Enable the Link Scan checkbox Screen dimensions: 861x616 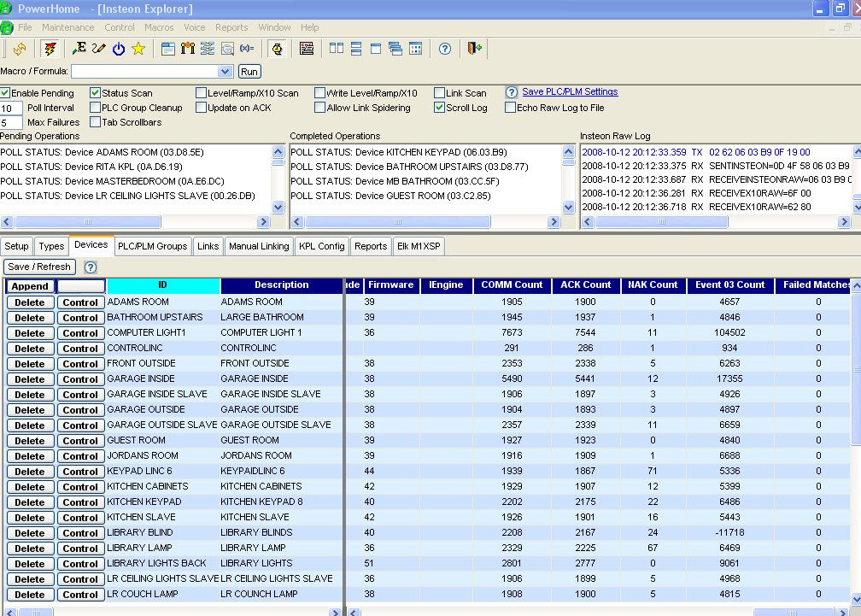pyautogui.click(x=440, y=93)
